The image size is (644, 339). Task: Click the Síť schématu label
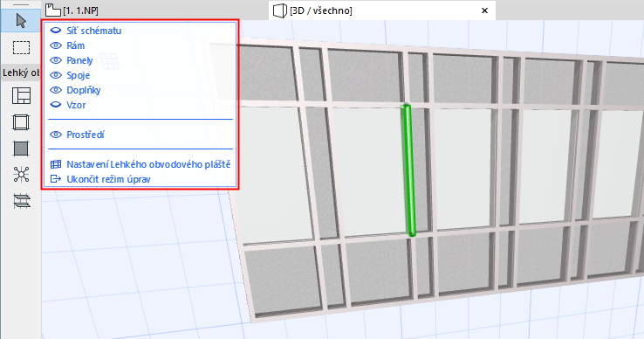pyautogui.click(x=94, y=31)
